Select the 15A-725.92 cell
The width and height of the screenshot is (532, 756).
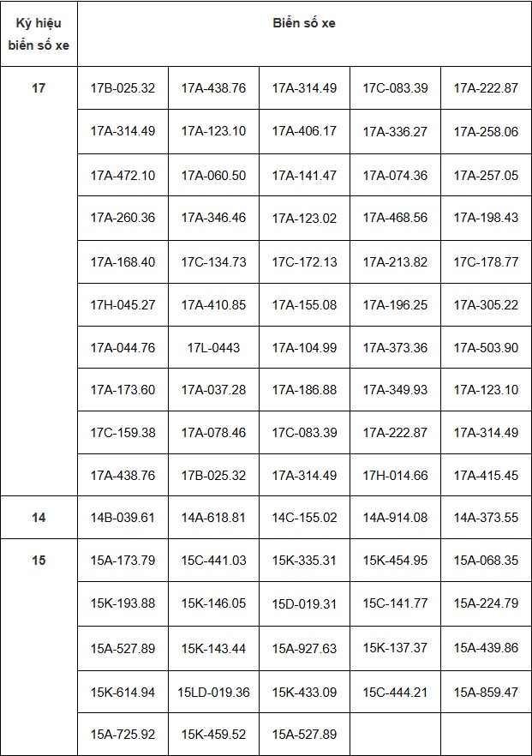coord(123,735)
